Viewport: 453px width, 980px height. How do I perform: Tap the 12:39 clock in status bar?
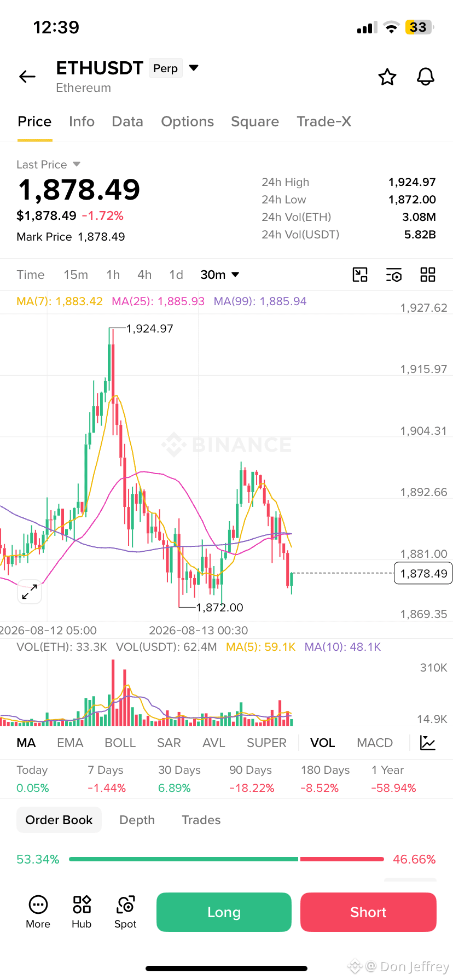(56, 27)
